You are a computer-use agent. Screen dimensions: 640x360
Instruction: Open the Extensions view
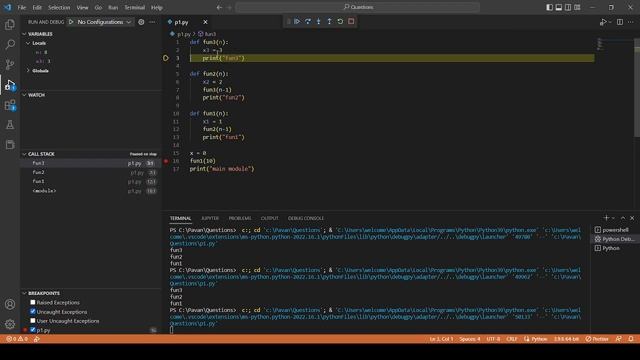pos(10,105)
